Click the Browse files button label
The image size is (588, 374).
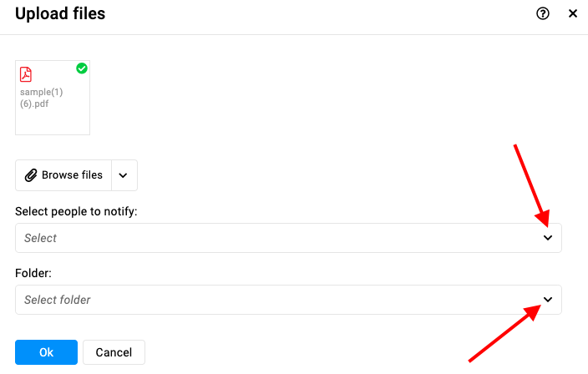click(x=72, y=175)
